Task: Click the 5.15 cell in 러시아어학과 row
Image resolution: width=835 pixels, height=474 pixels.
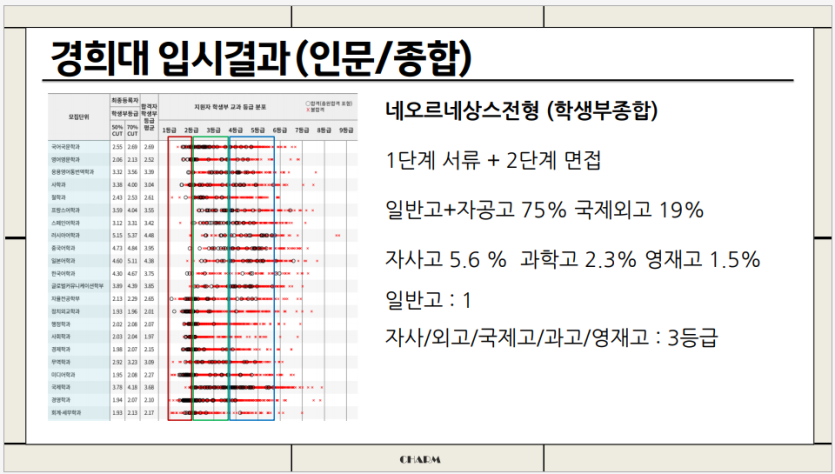Action: click(117, 235)
